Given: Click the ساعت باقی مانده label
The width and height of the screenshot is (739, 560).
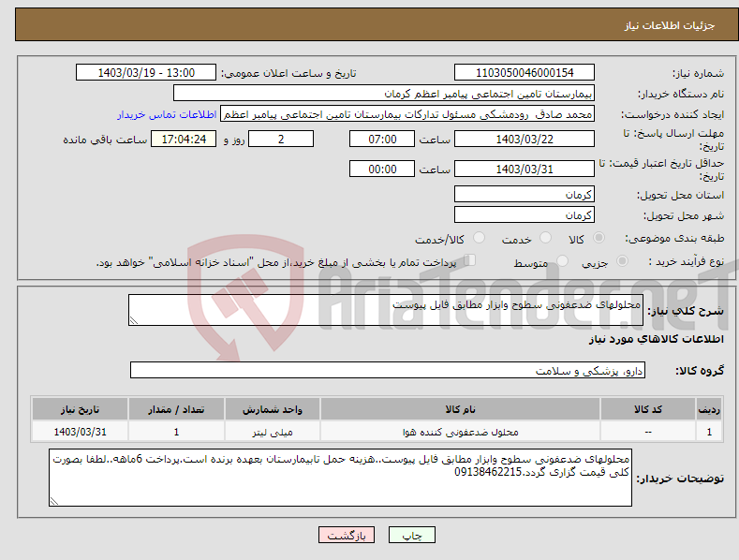Looking at the screenshot, I should point(105,140).
